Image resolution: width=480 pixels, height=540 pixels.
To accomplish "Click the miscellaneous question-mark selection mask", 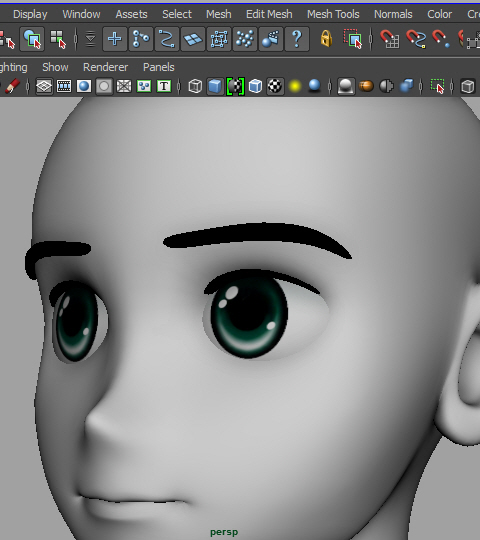I will pos(297,39).
